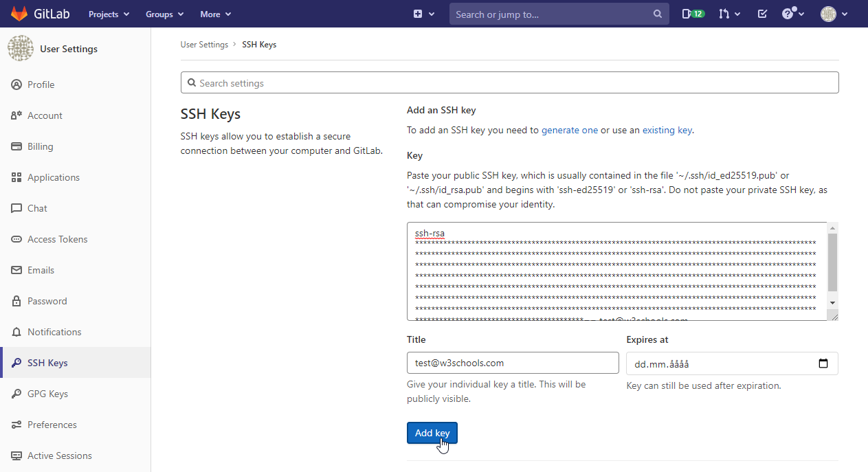Viewport: 868px width, 472px height.
Task: Select the SSH Keys sidebar entry
Action: coord(47,363)
